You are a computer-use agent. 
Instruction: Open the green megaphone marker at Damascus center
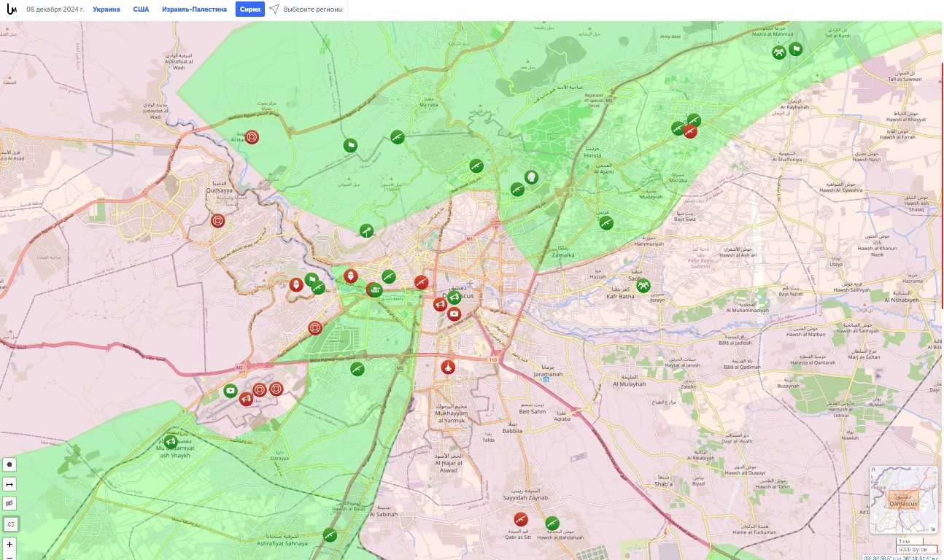(454, 297)
